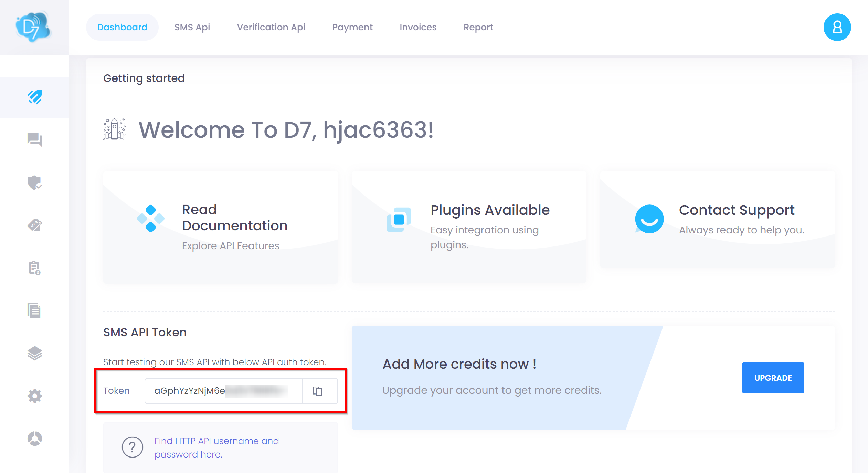The image size is (868, 473).
Task: Open the chat messages sidebar icon
Action: [x=35, y=140]
